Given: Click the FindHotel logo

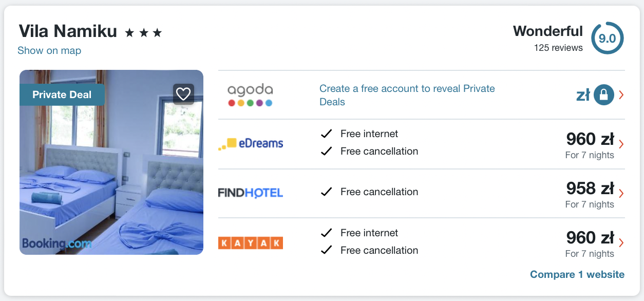Looking at the screenshot, I should (251, 193).
